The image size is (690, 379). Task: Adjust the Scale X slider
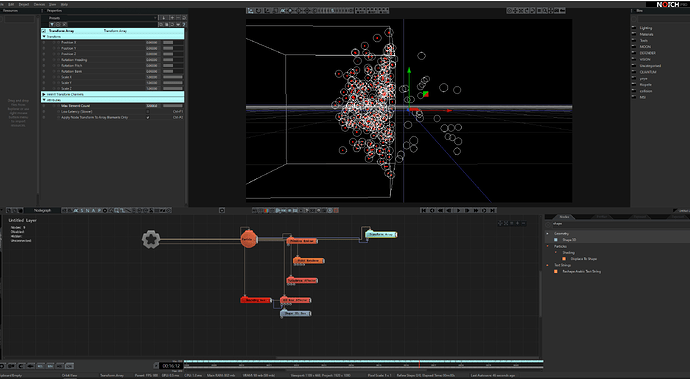[173, 77]
